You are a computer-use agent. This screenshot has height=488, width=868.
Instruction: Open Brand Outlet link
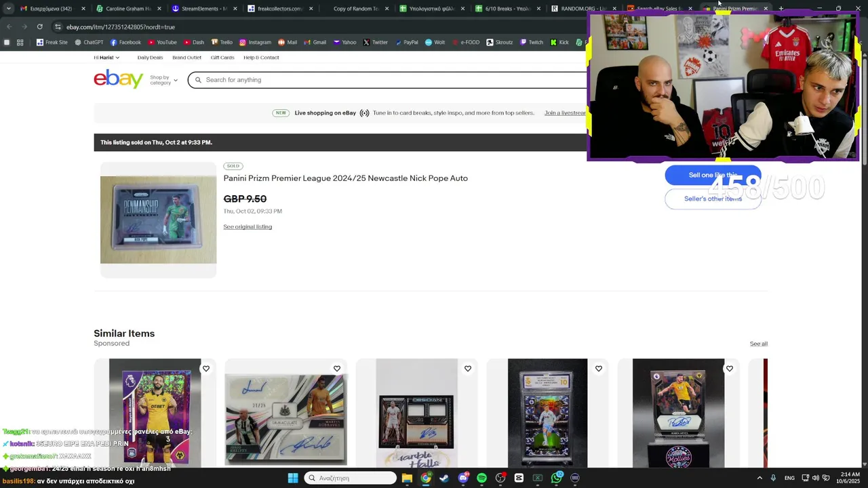[186, 58]
